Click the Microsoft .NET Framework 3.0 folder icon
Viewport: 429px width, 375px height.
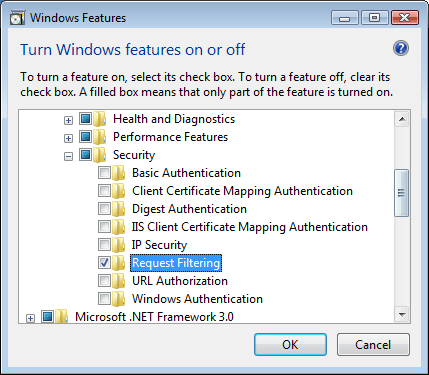61,317
